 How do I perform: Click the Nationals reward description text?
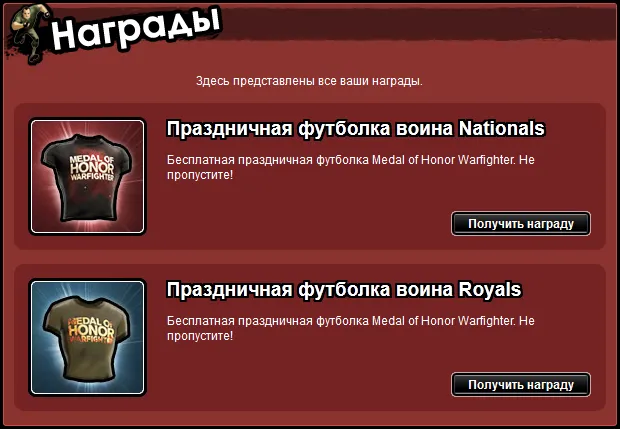(x=351, y=167)
